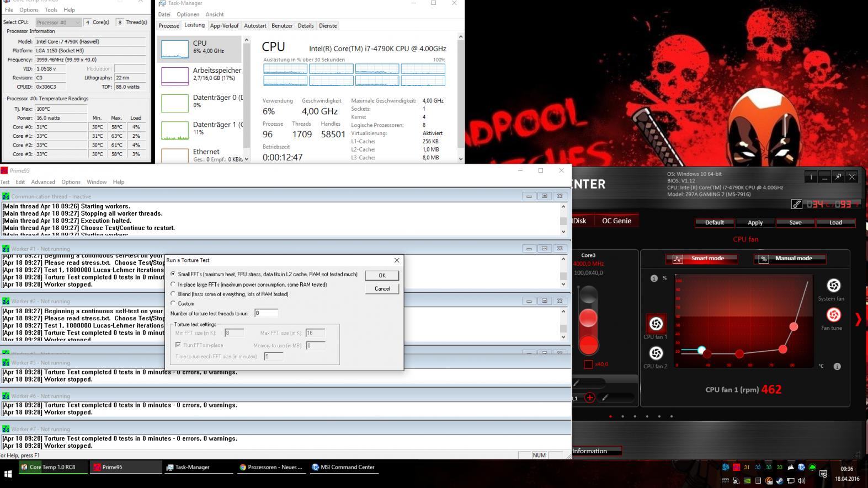This screenshot has height=488, width=868.
Task: Click info icon next to °C axis
Action: tap(837, 366)
